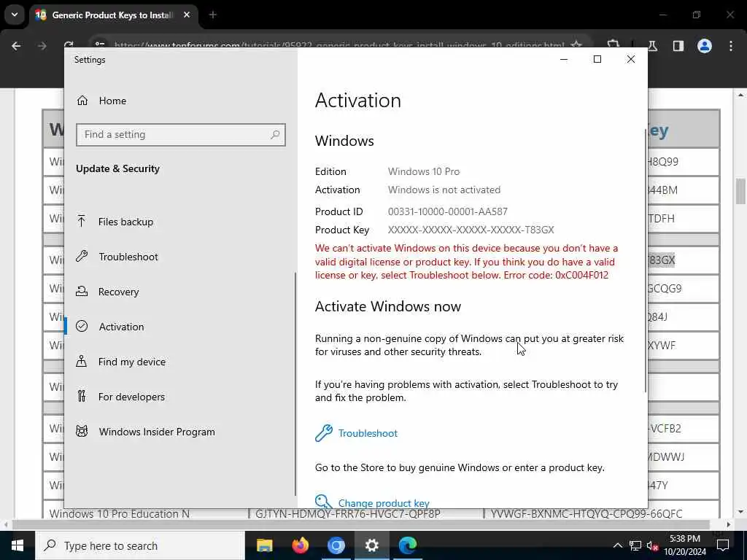This screenshot has width=747, height=560.
Task: Open File Explorer from taskbar
Action: tap(264, 545)
